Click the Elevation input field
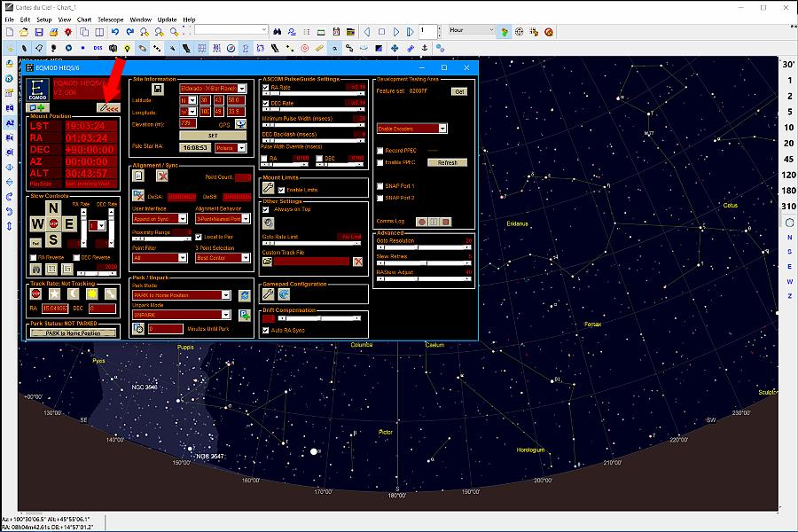 188,123
